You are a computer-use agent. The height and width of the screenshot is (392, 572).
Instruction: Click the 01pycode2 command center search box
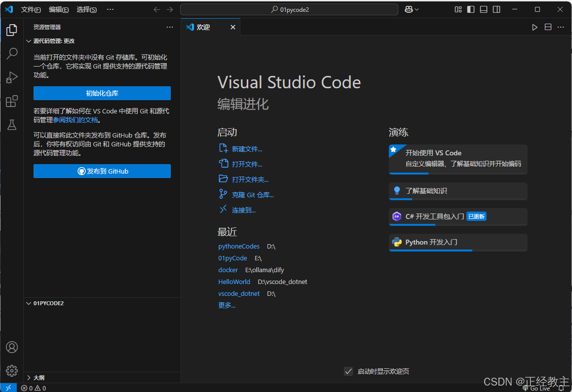click(289, 9)
